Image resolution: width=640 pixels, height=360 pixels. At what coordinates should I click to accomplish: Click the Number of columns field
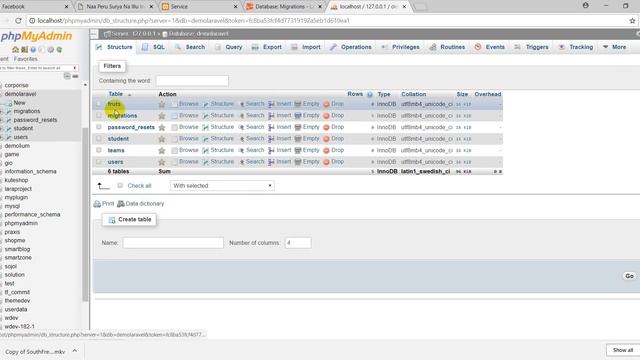pos(298,243)
